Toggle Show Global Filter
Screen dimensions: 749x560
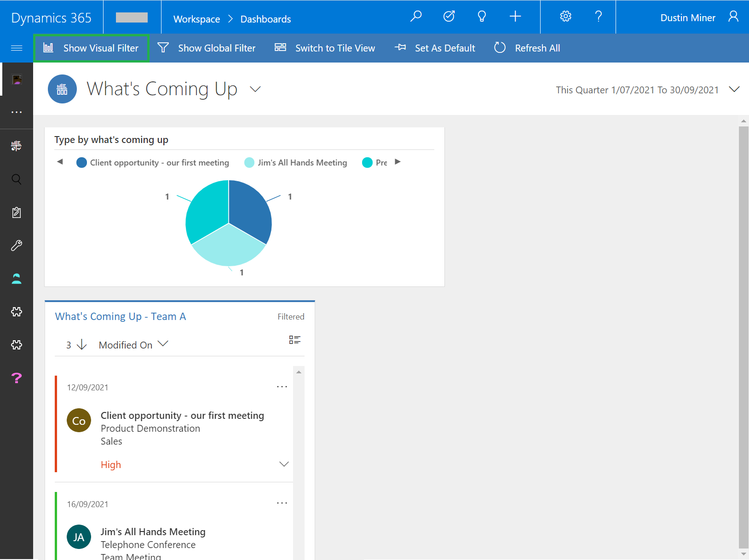[x=207, y=48]
